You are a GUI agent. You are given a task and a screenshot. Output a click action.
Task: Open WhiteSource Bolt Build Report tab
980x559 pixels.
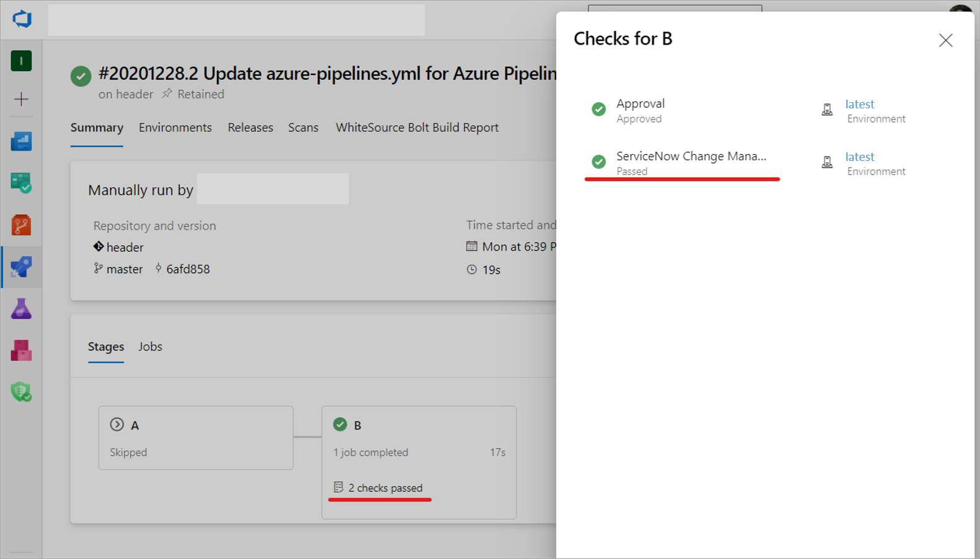(x=417, y=128)
